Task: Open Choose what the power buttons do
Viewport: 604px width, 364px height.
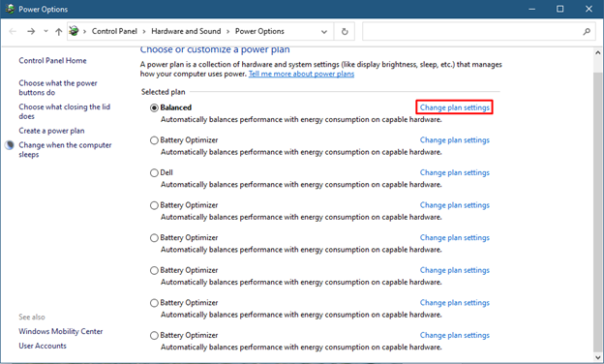Action: (x=58, y=88)
